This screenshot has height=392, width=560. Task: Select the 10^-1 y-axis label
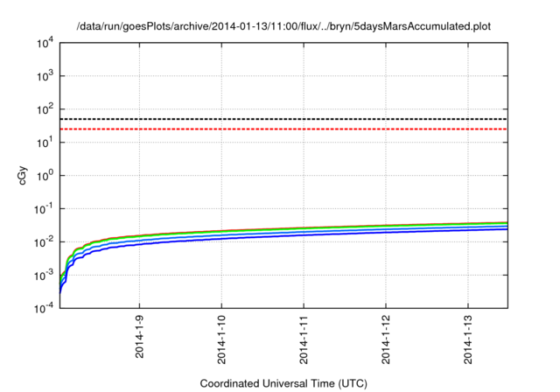pos(44,208)
